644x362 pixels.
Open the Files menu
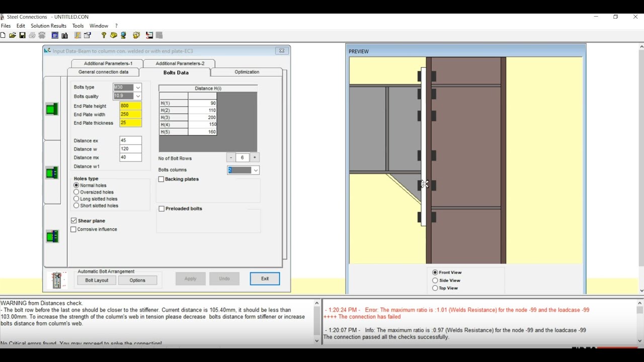6,26
